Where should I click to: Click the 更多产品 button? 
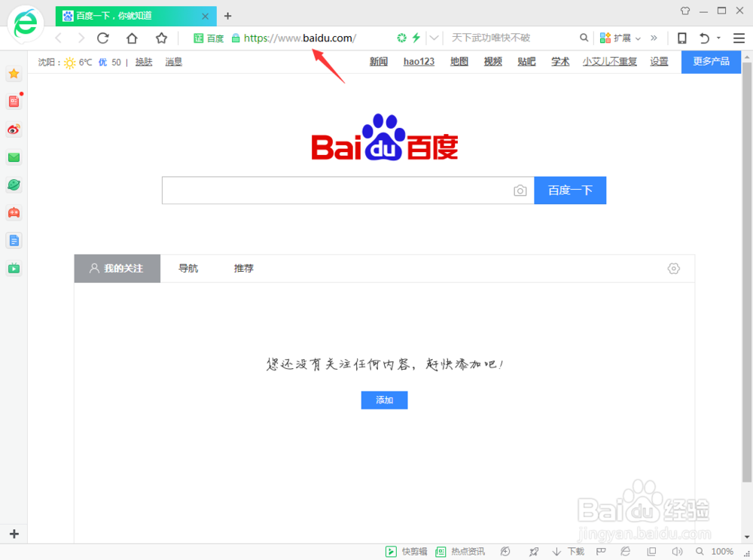coord(711,62)
